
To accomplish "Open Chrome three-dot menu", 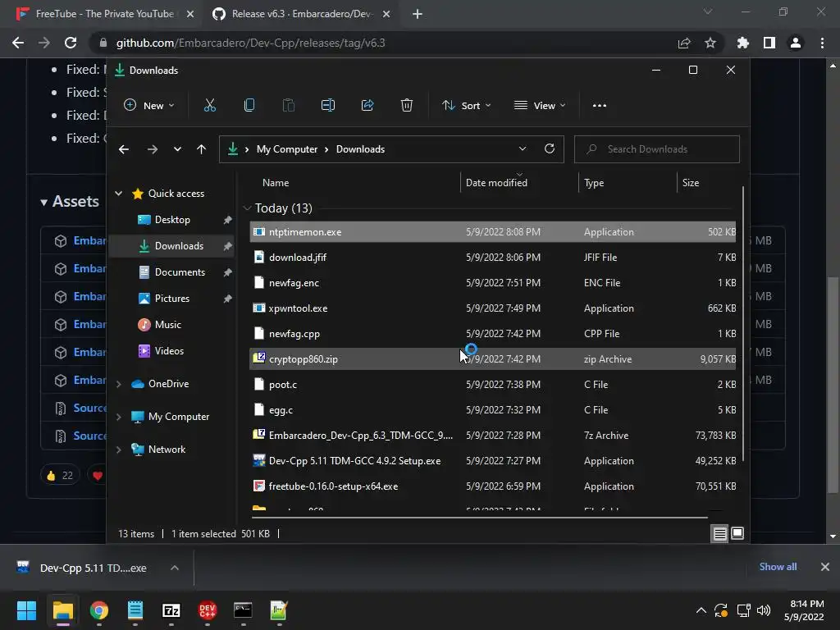I will point(822,43).
